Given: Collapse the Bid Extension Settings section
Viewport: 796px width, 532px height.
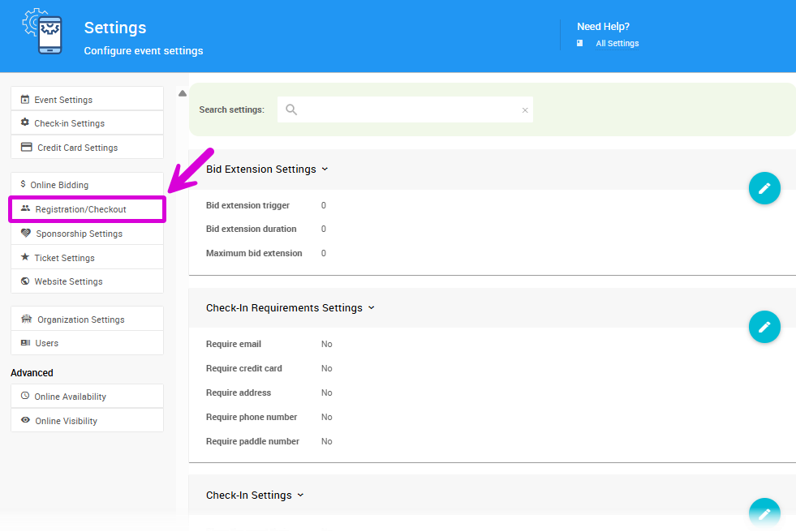Looking at the screenshot, I should click(325, 169).
